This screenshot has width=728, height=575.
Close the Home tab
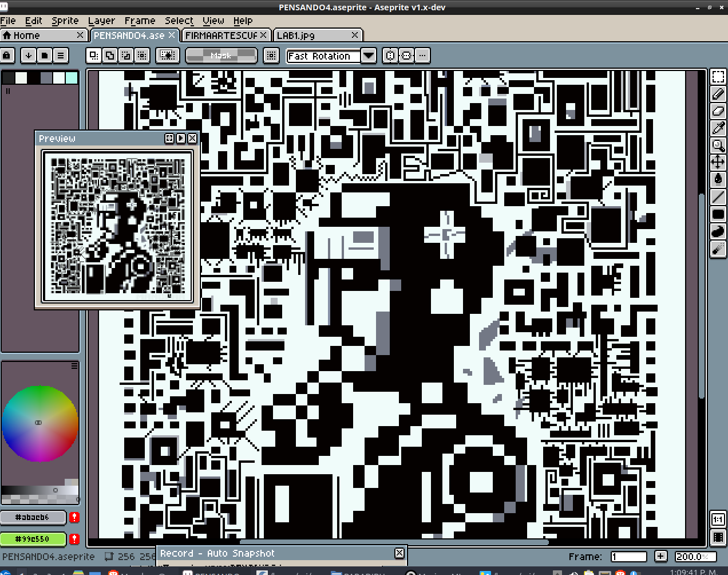tap(80, 35)
